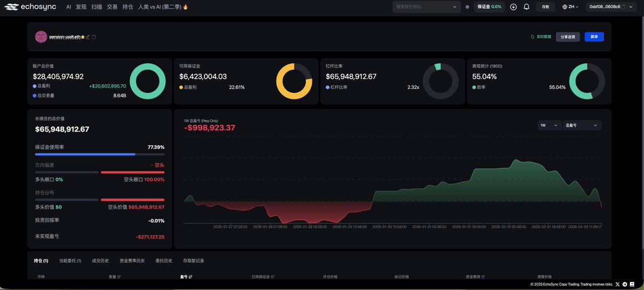Click the echosync logo
The width and height of the screenshot is (644, 290).
(x=30, y=7)
